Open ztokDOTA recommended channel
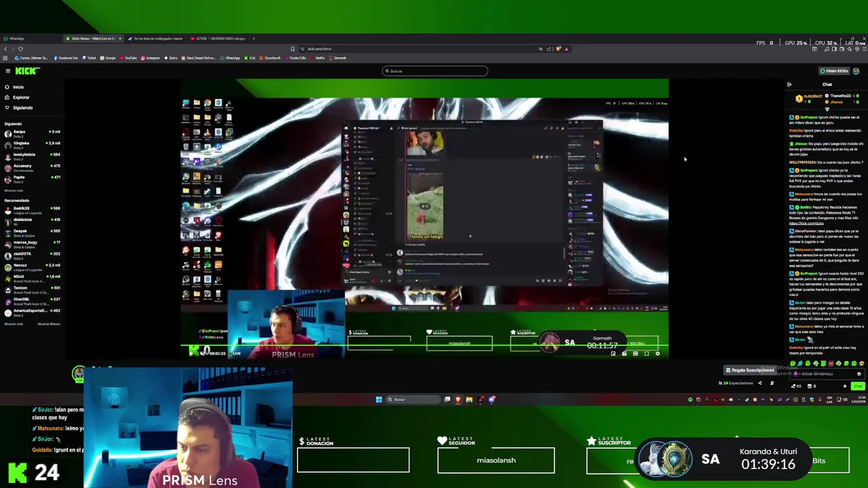Screen dimensions: 868x488 31,255
